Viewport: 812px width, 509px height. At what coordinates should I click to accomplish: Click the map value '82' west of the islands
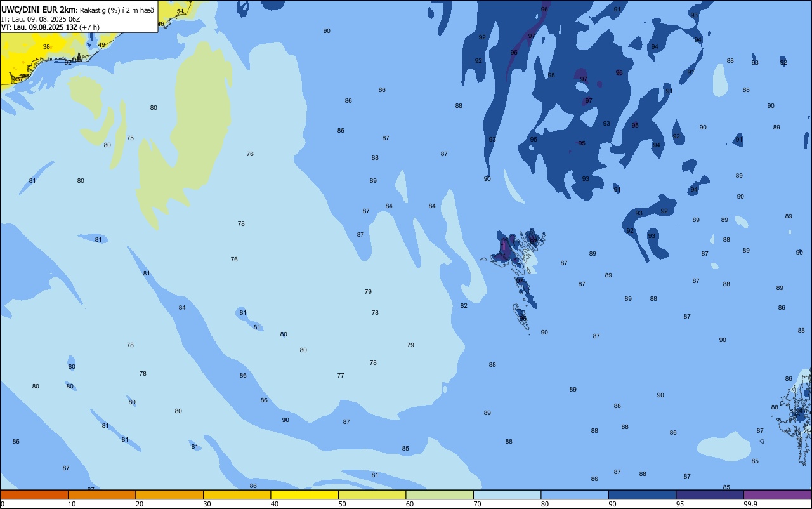coord(464,305)
